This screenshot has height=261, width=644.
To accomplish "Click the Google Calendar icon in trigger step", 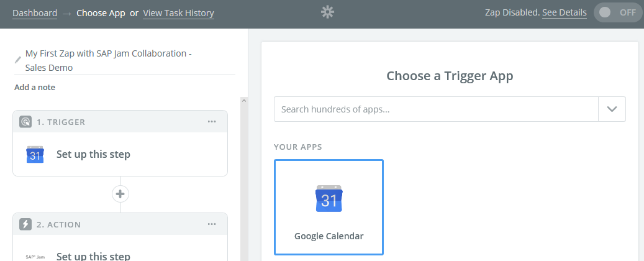I will tap(35, 154).
